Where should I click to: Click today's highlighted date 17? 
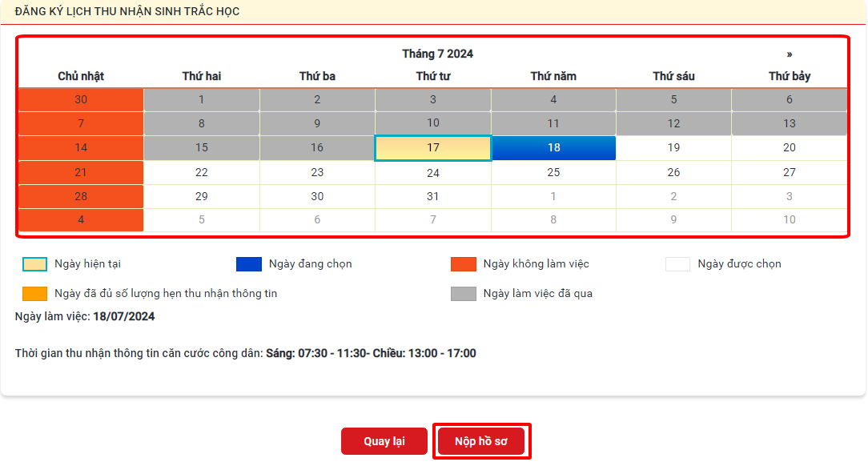tap(433, 147)
